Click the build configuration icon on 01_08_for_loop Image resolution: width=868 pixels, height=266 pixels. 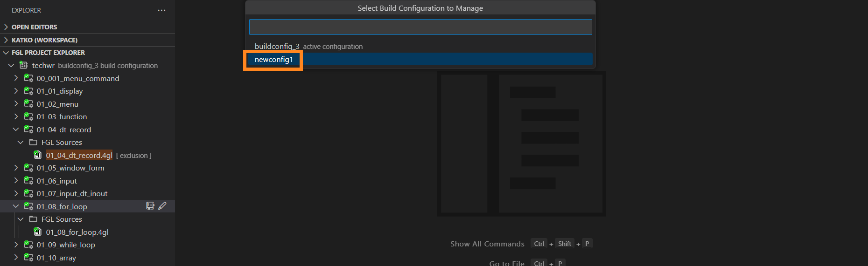pos(150,206)
